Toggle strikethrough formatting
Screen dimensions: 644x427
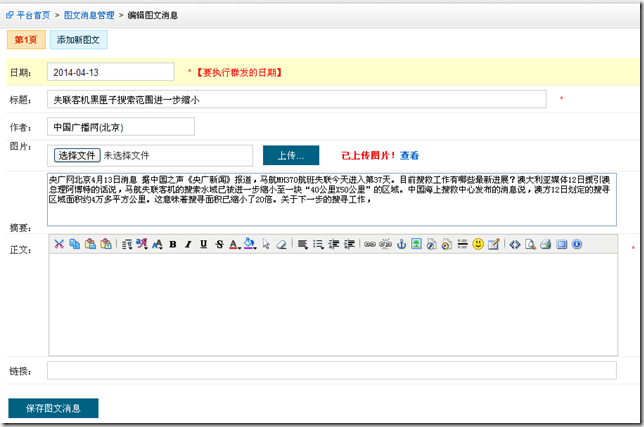(219, 244)
